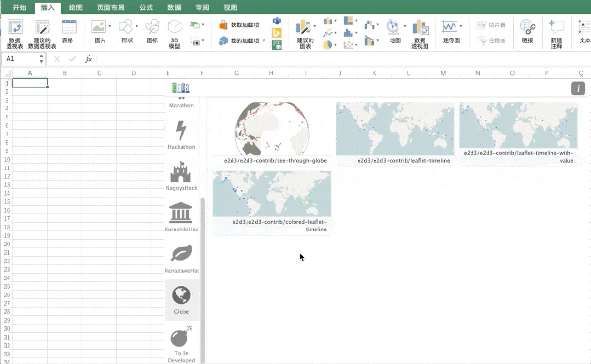Add a New Comment (新建注释)
The image size is (591, 364).
[x=556, y=33]
